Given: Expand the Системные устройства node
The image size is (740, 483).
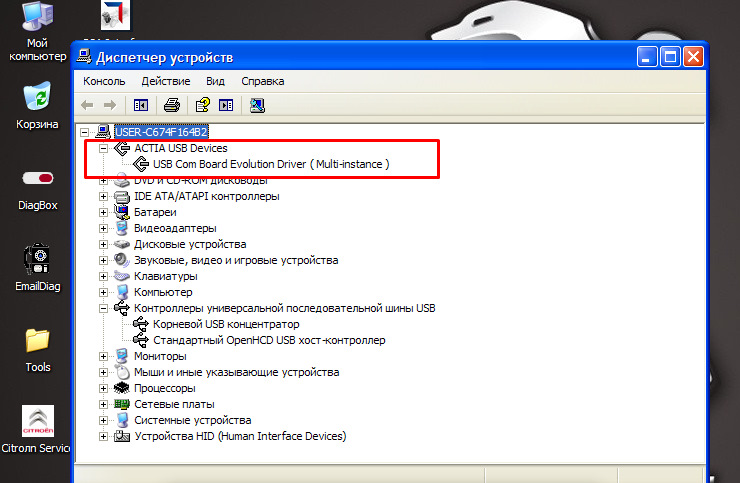Looking at the screenshot, I should point(103,420).
